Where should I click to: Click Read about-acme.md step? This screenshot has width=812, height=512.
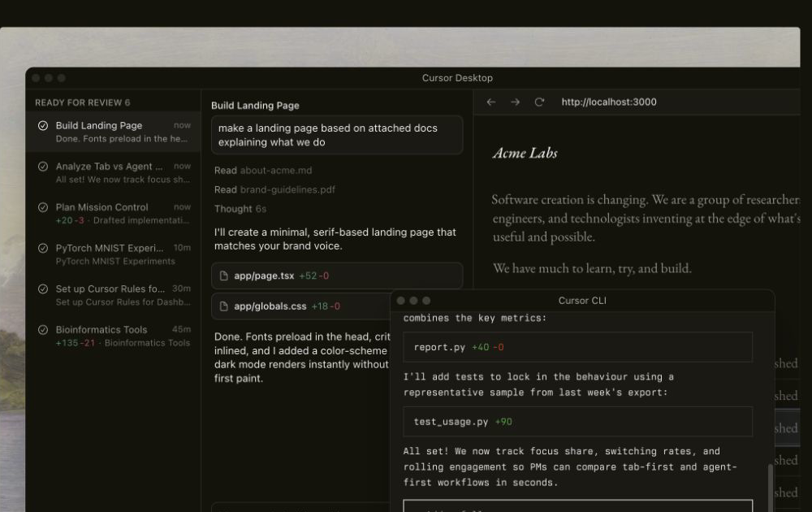click(263, 171)
